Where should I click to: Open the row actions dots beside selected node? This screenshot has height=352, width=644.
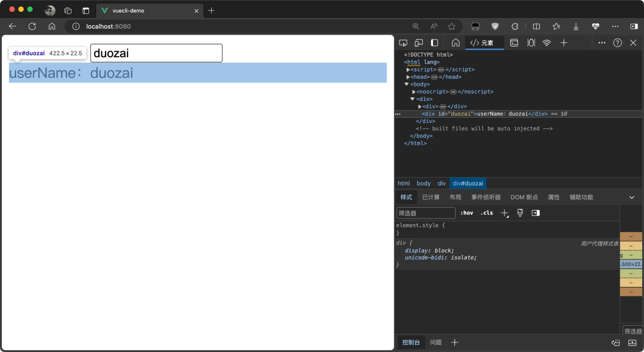[x=398, y=114]
